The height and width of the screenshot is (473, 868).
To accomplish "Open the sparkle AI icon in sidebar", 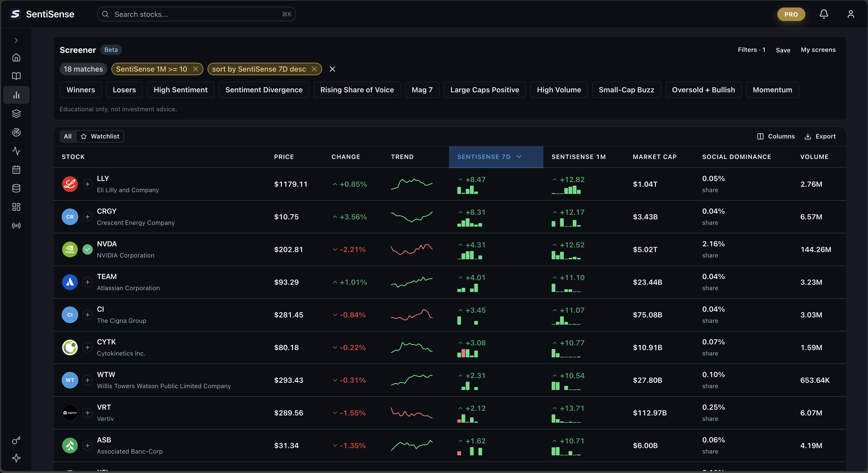I will (16, 458).
